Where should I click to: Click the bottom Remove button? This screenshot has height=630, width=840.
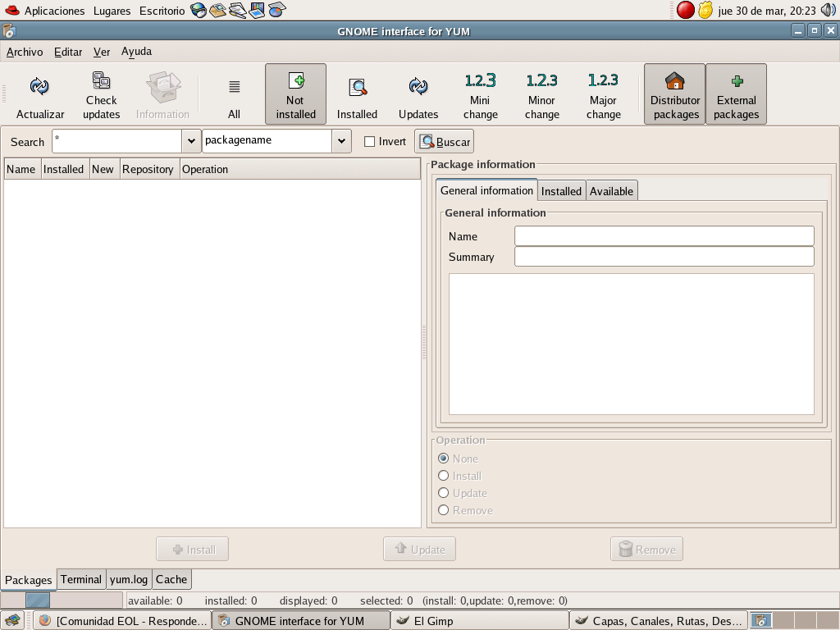pos(646,549)
